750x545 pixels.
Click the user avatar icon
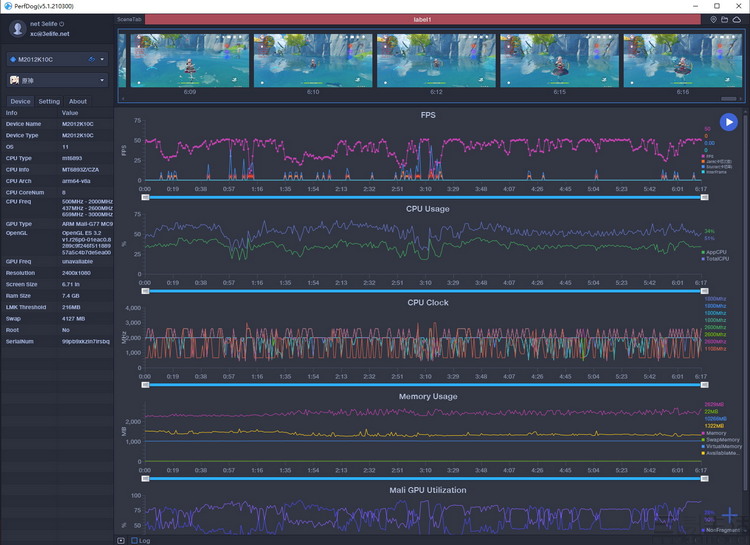(x=18, y=29)
